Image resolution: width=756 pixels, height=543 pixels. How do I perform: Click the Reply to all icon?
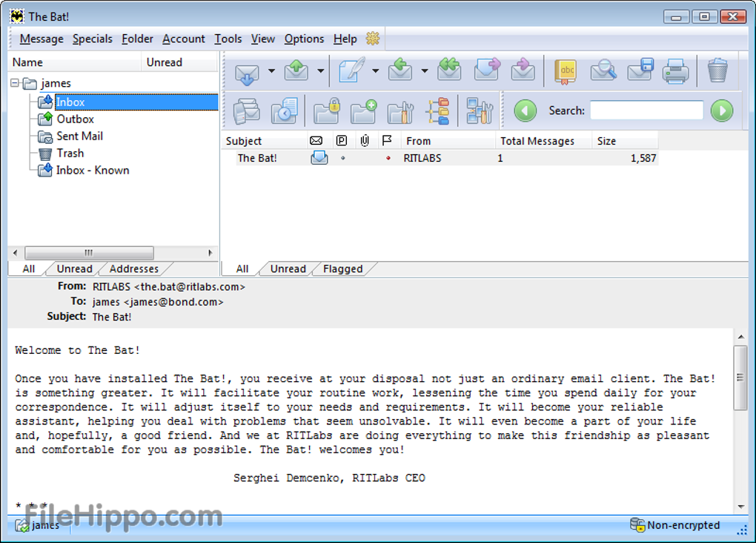[448, 71]
